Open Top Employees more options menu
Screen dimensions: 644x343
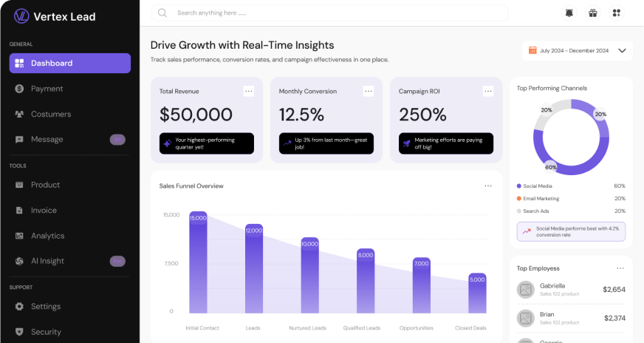point(620,268)
